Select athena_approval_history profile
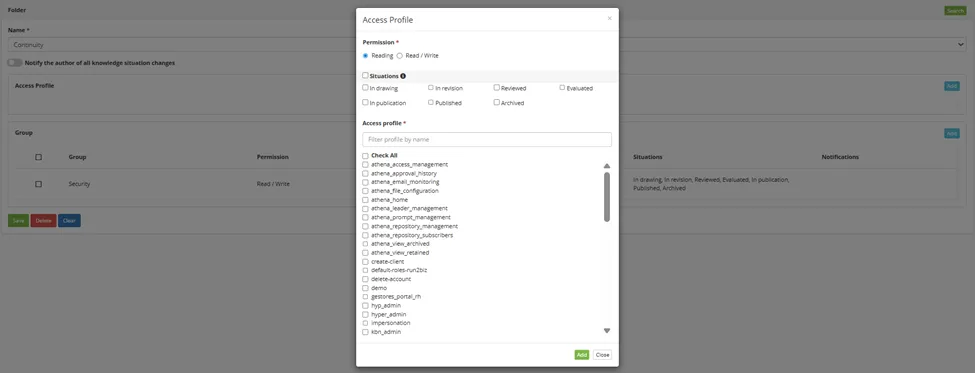975x373 pixels. pyautogui.click(x=366, y=173)
